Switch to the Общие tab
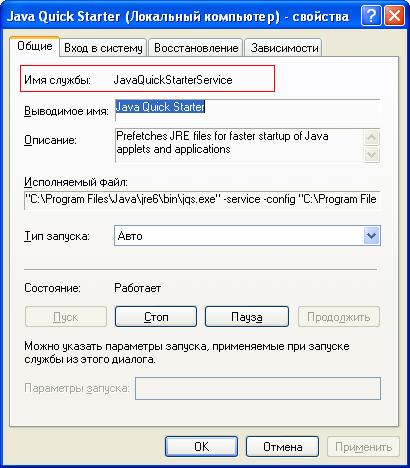410x468 pixels. (x=35, y=46)
